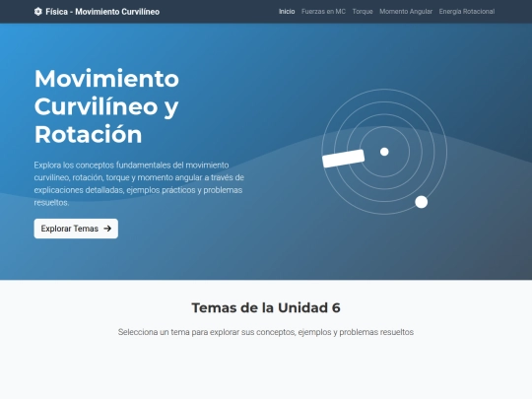Click the atom logo icon in navbar
This screenshot has height=399, width=532.
tap(38, 12)
